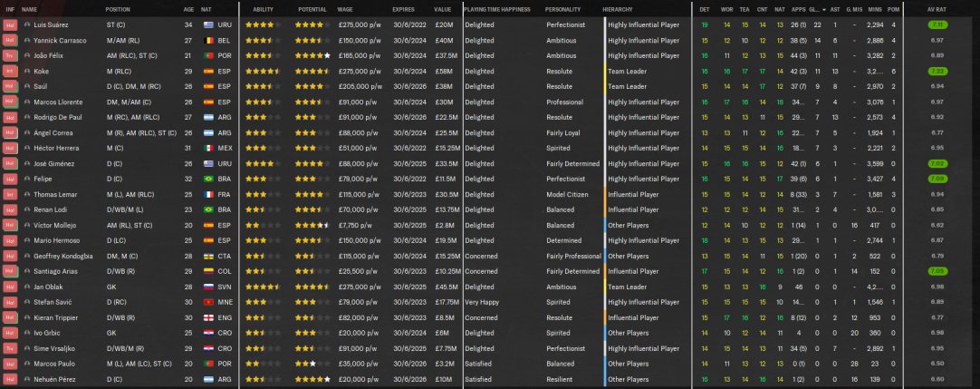Click the Portugal flag for João Félix
The height and width of the screenshot is (389, 980).
click(x=208, y=55)
